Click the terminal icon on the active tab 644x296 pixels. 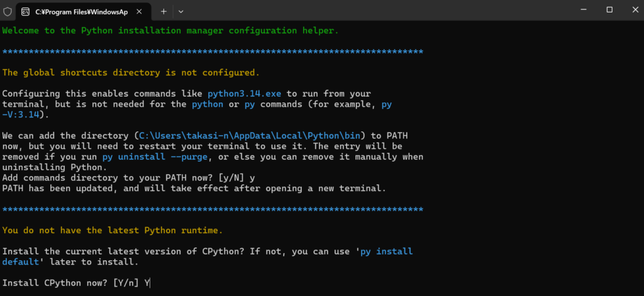point(25,11)
